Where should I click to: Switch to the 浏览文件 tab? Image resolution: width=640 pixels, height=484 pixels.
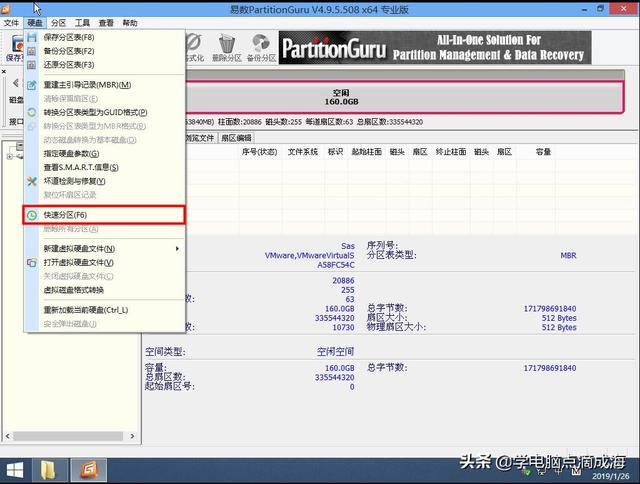point(201,138)
